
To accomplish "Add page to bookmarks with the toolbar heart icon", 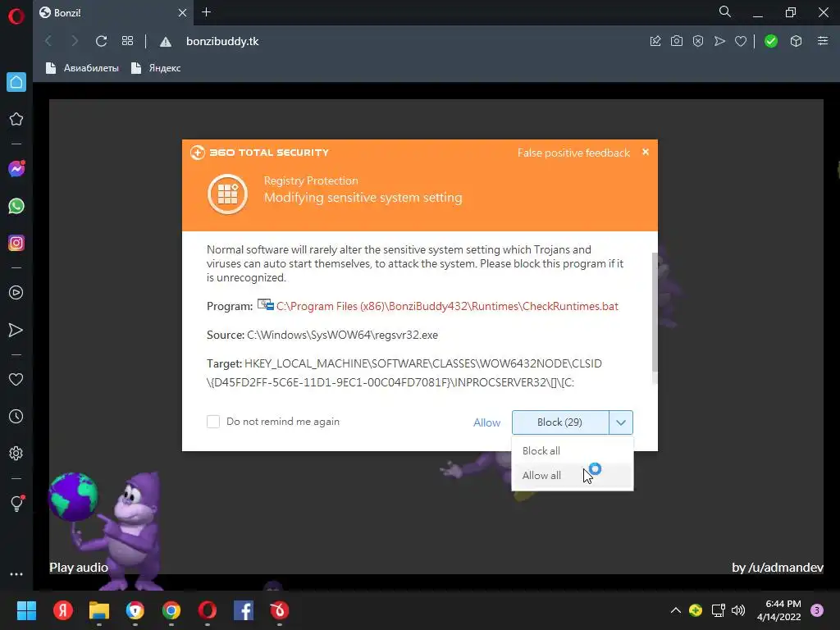I will (x=741, y=41).
